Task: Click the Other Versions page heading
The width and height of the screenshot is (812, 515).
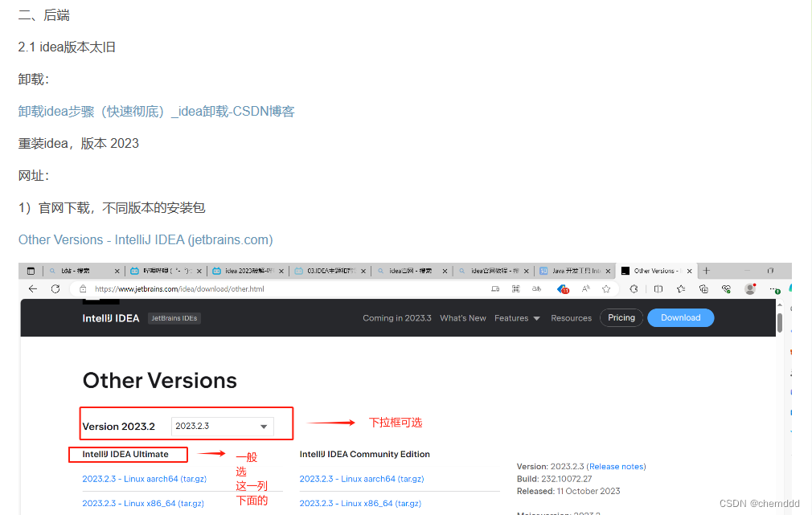Action: [159, 381]
